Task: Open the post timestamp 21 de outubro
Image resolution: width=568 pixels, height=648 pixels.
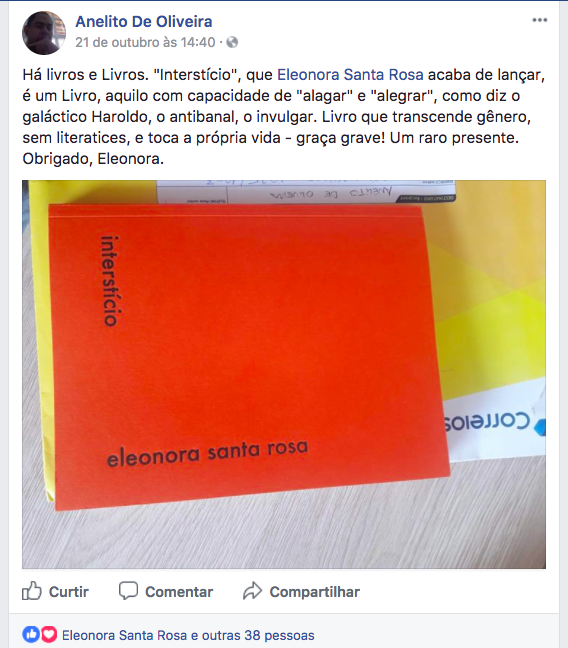Action: point(145,42)
